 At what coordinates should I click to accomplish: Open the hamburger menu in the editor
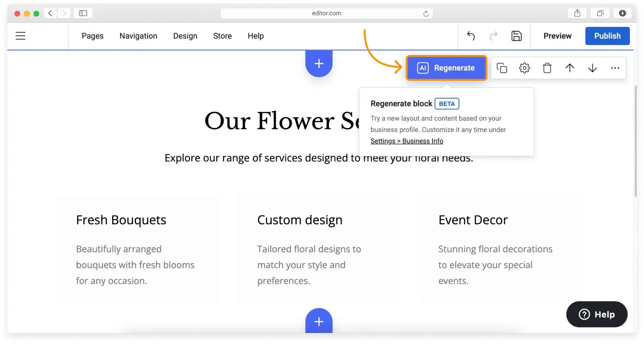click(x=21, y=36)
